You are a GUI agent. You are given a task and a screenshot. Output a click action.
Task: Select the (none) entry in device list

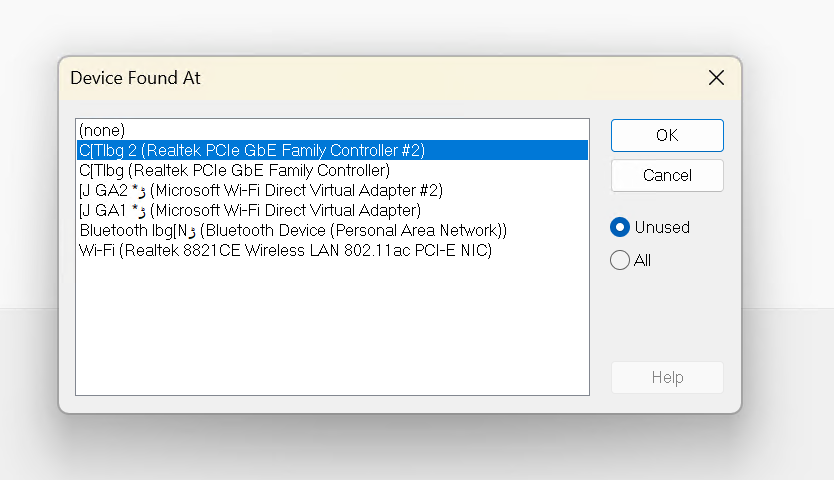[x=101, y=130]
